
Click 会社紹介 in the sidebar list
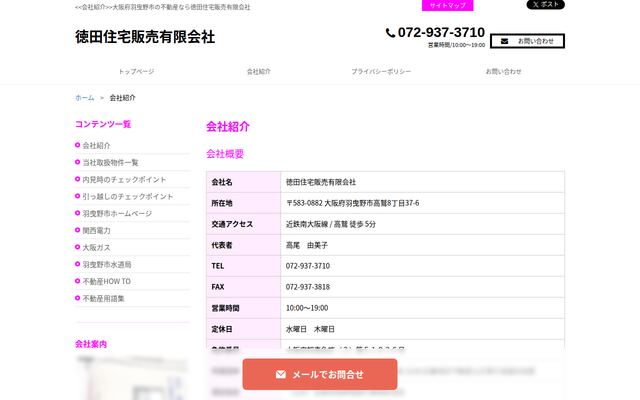(96, 145)
